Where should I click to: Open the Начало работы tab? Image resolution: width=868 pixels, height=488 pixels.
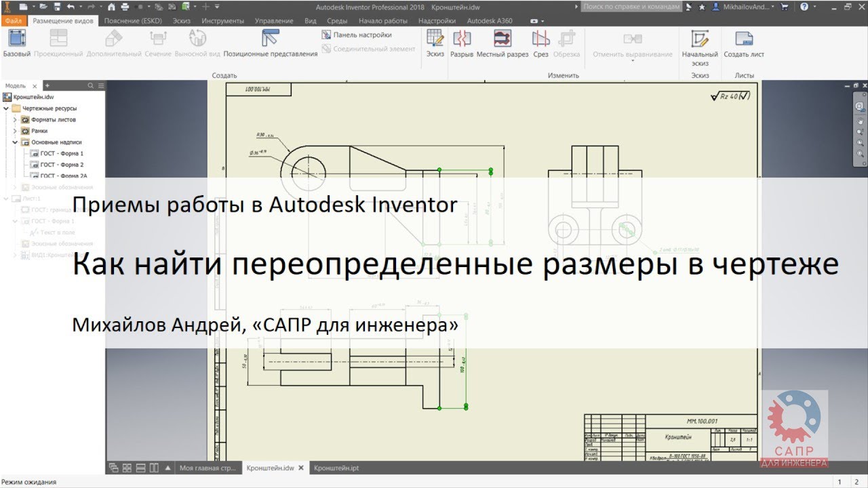pyautogui.click(x=383, y=21)
